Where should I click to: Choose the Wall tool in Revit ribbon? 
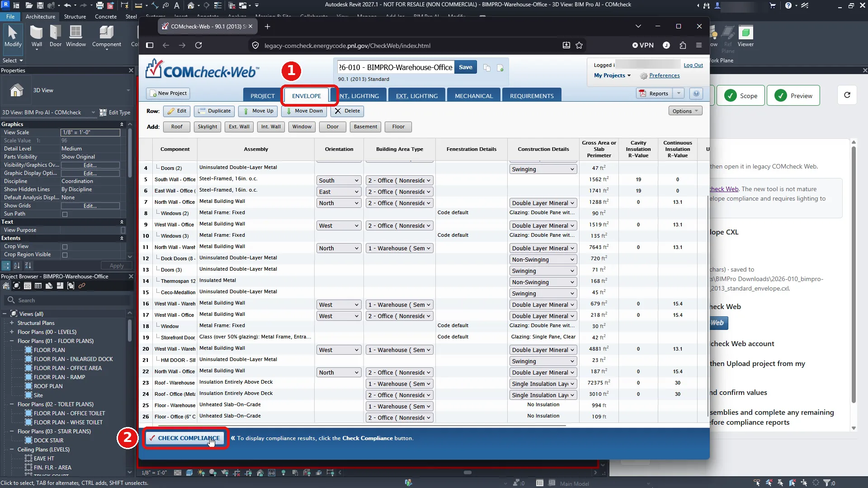click(x=37, y=36)
